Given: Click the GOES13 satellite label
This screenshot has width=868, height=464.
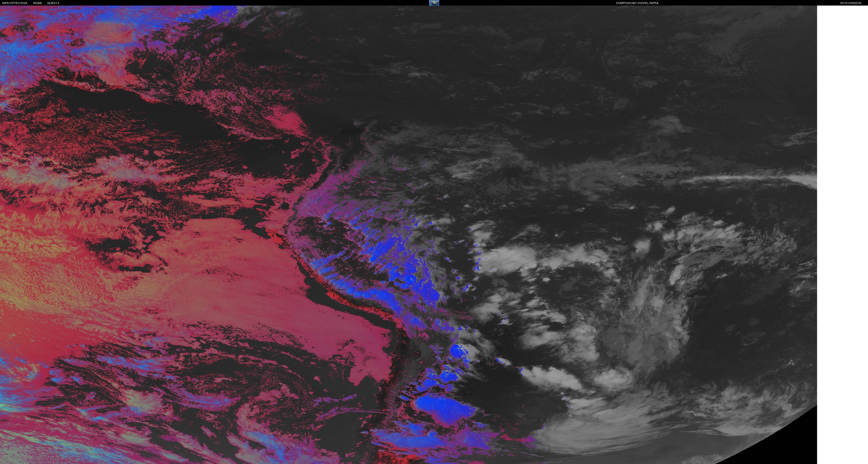Looking at the screenshot, I should [53, 3].
